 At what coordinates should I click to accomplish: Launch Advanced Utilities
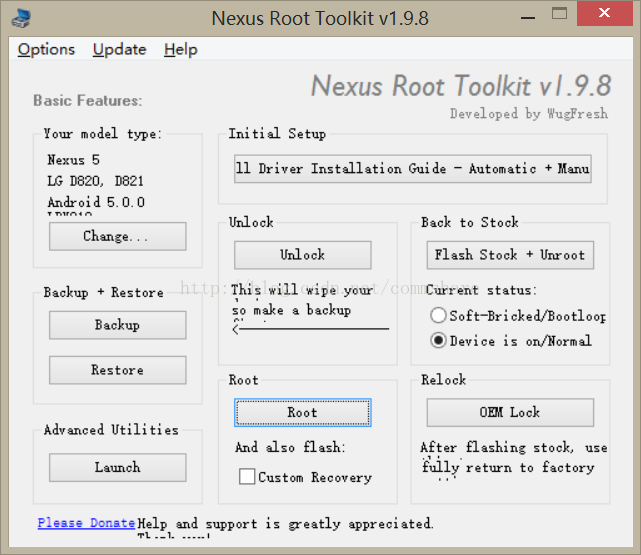pos(118,467)
